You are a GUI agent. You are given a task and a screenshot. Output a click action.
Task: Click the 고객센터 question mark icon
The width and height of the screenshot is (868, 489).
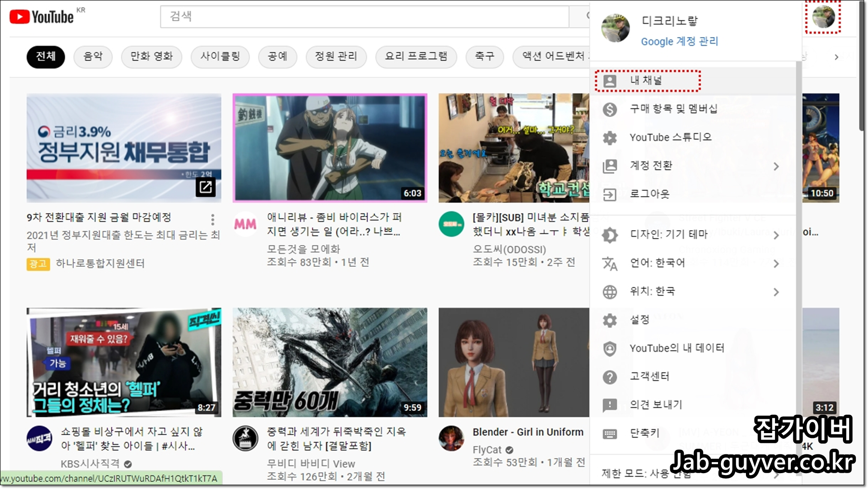tap(610, 376)
